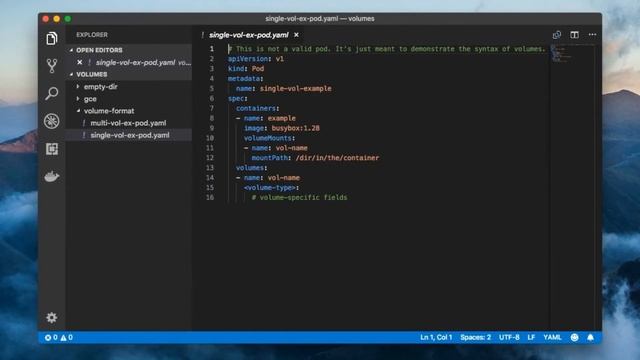640x360 pixels.
Task: Open the More Actions ellipsis menu
Action: tap(592, 35)
